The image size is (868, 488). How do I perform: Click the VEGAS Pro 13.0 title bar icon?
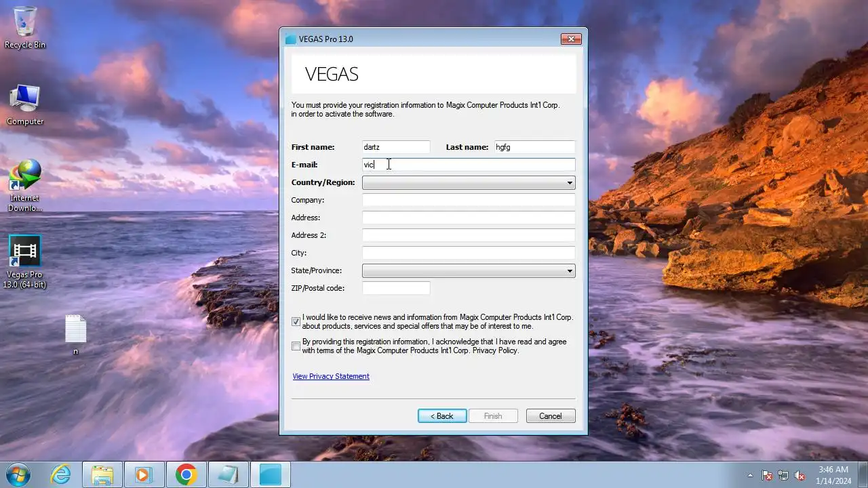[291, 39]
